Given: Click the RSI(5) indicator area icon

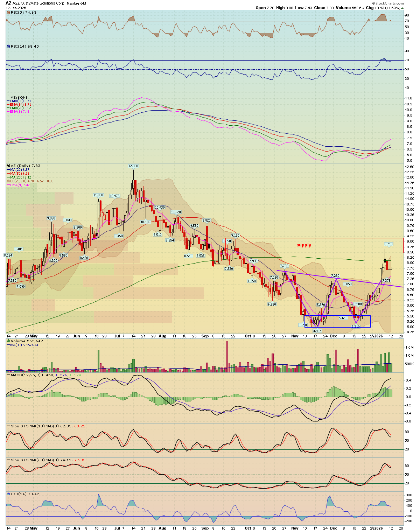Looking at the screenshot, I should tap(8, 12).
